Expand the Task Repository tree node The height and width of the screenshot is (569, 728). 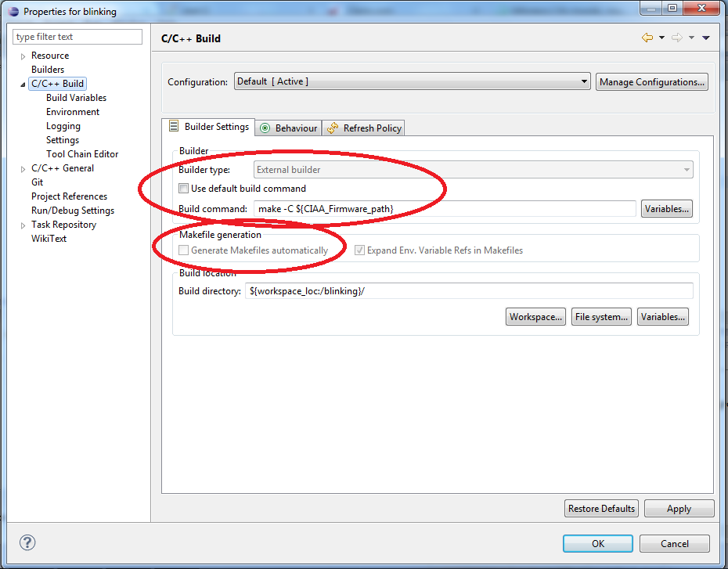point(23,225)
